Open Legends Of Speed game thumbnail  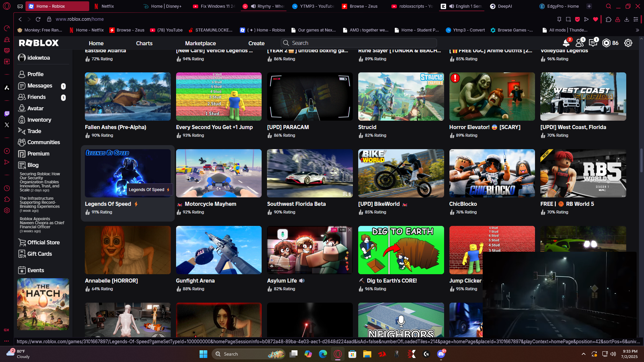pyautogui.click(x=127, y=173)
